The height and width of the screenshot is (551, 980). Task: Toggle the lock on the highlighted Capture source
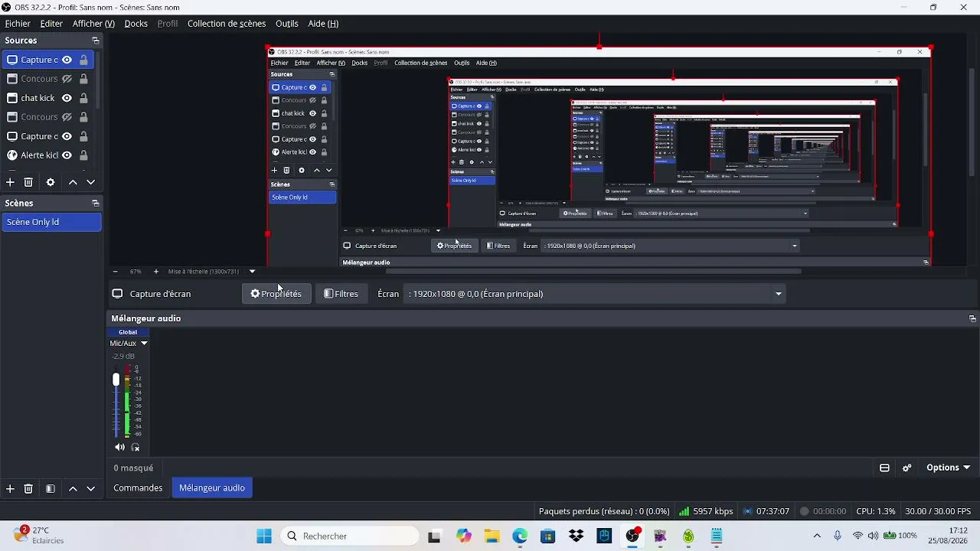83,60
